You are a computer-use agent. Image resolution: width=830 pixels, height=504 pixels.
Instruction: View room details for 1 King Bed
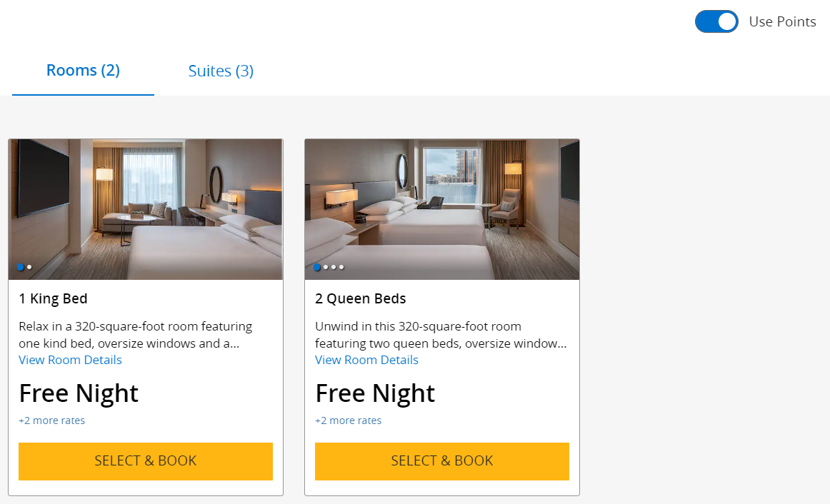70,360
